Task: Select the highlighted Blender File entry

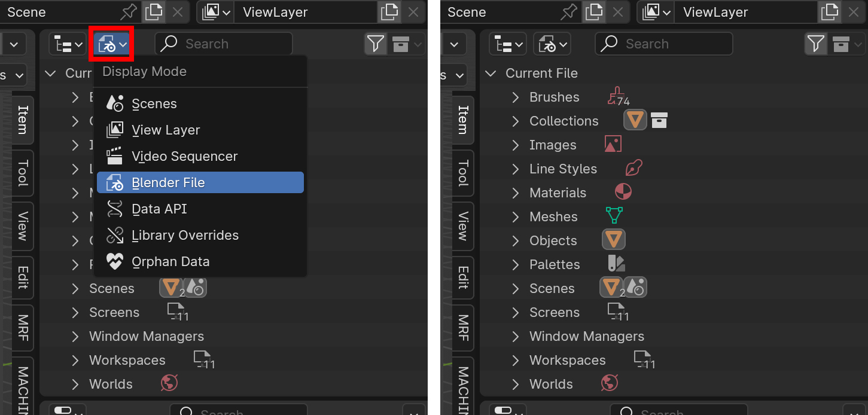Action: [x=200, y=182]
